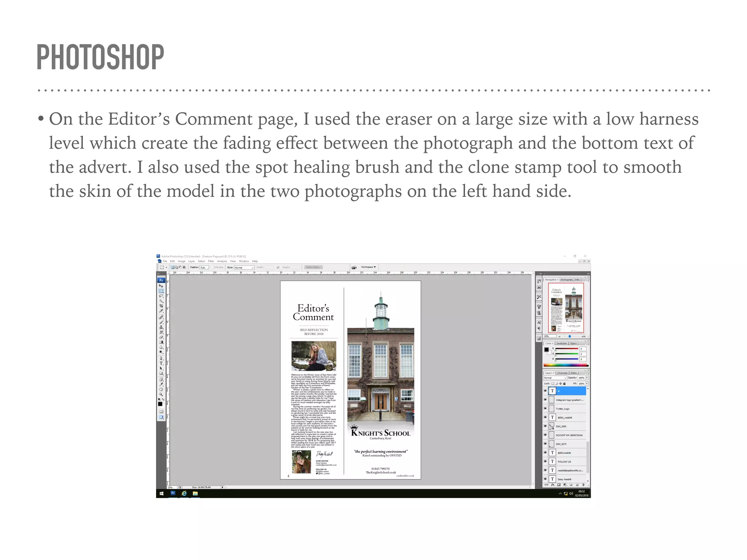Toggle visibility of DSC_0273 layer
Image resolution: width=747 pixels, height=560 pixels.
coord(545,444)
